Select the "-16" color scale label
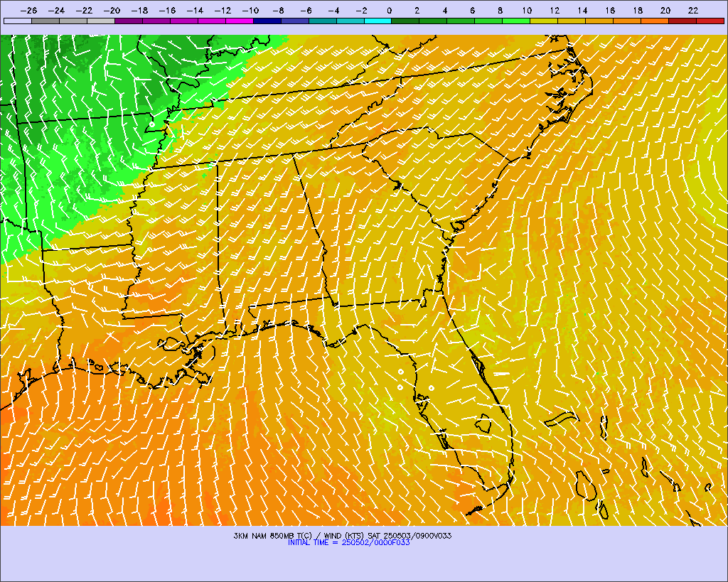The height and width of the screenshot is (582, 728). coord(168,10)
